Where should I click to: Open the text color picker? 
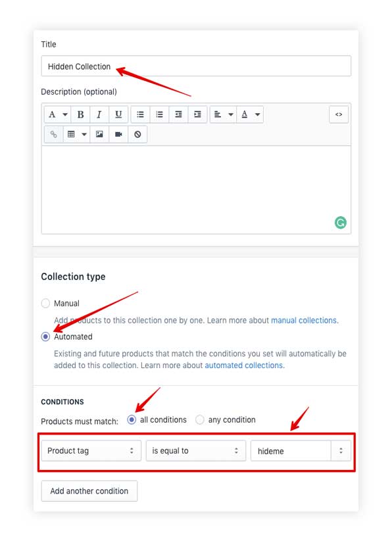(250, 114)
